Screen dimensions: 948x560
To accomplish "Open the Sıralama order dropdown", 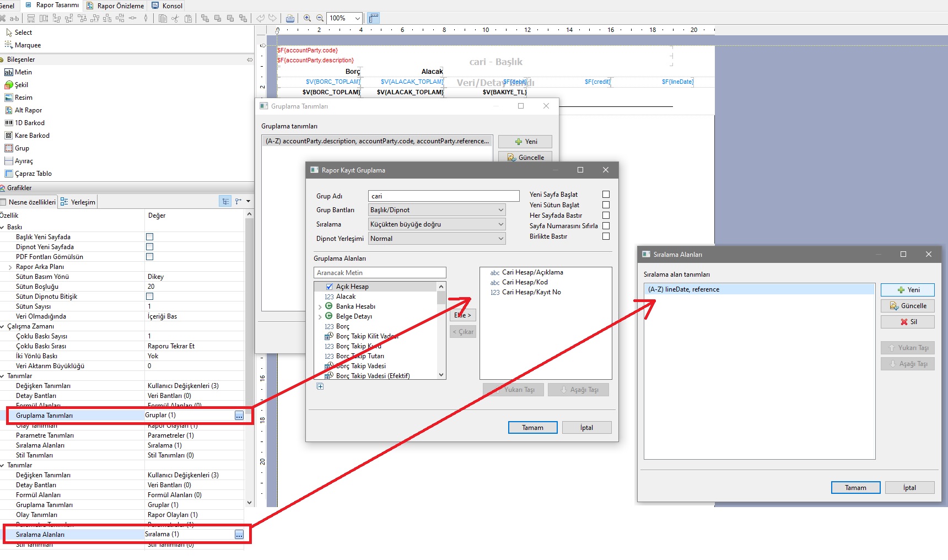I will pyautogui.click(x=437, y=224).
